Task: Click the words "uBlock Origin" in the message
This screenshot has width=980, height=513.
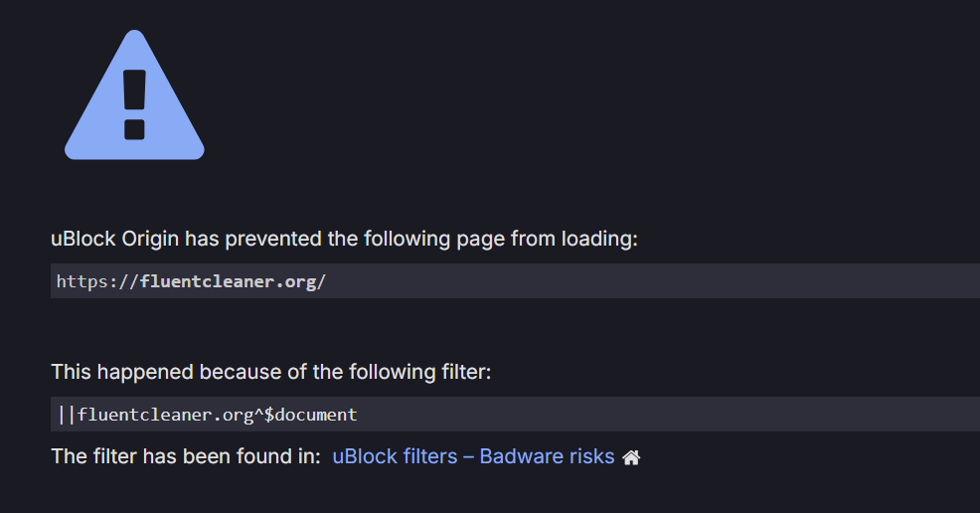Action: coord(114,239)
